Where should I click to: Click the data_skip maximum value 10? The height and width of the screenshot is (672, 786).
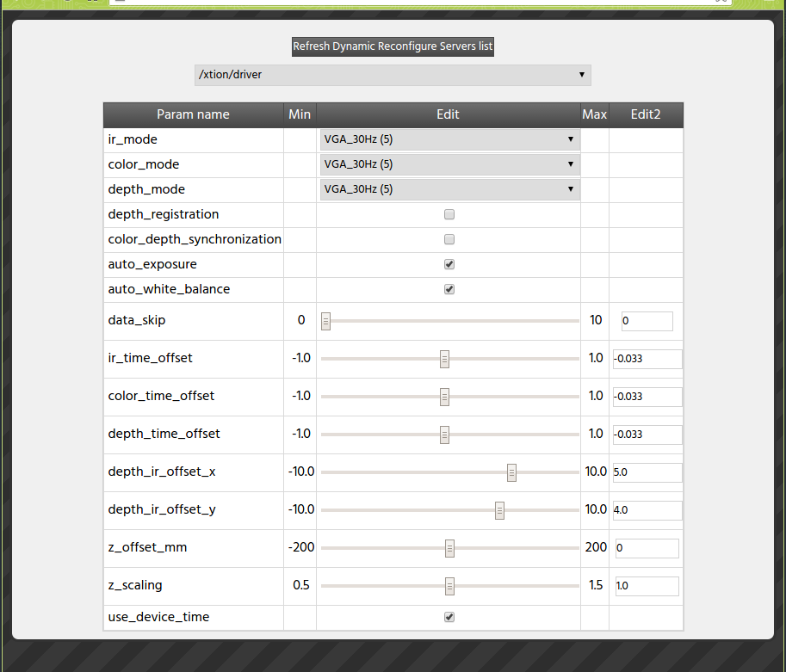(596, 321)
